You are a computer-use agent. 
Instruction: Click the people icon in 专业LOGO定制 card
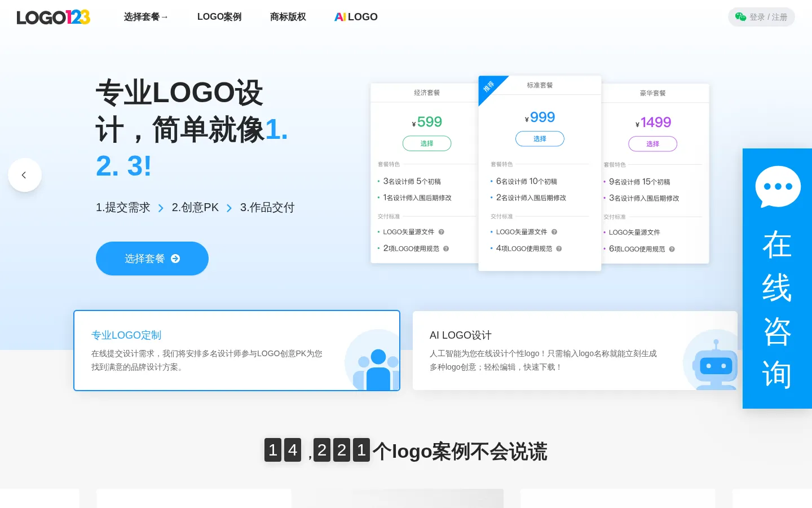376,369
